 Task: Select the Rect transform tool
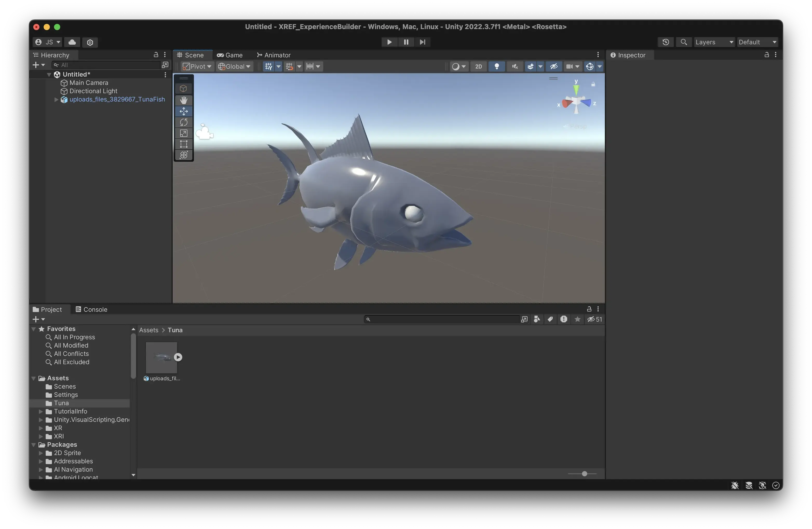click(x=184, y=144)
